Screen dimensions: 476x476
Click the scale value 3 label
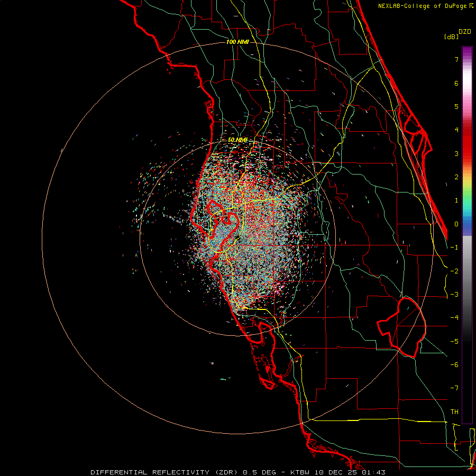[456, 153]
